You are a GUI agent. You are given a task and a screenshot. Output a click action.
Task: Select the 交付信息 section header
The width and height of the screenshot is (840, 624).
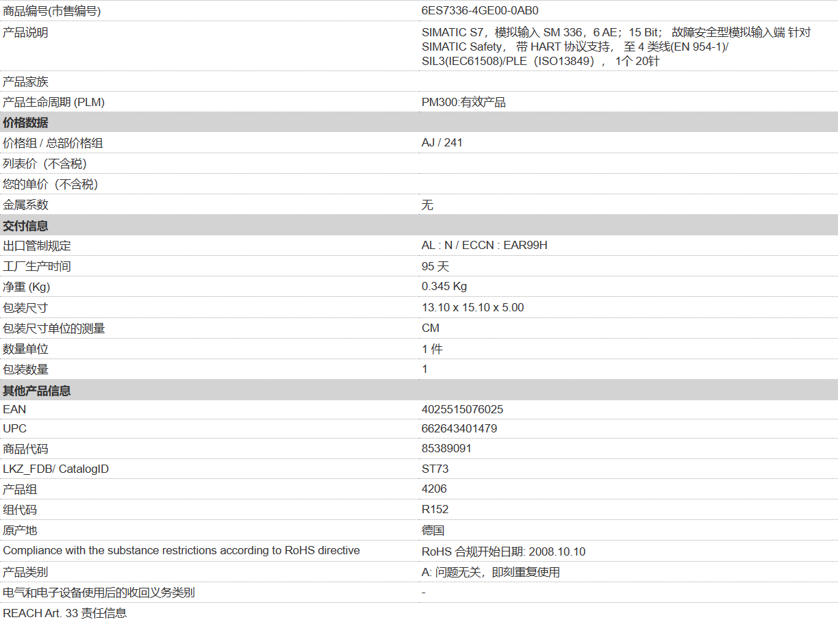click(26, 226)
